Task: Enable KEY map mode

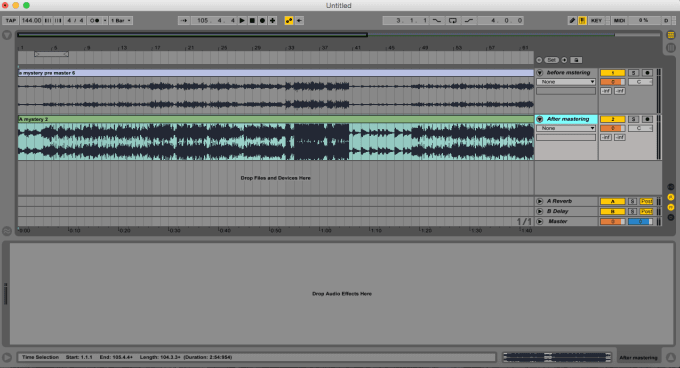Action: click(x=596, y=20)
